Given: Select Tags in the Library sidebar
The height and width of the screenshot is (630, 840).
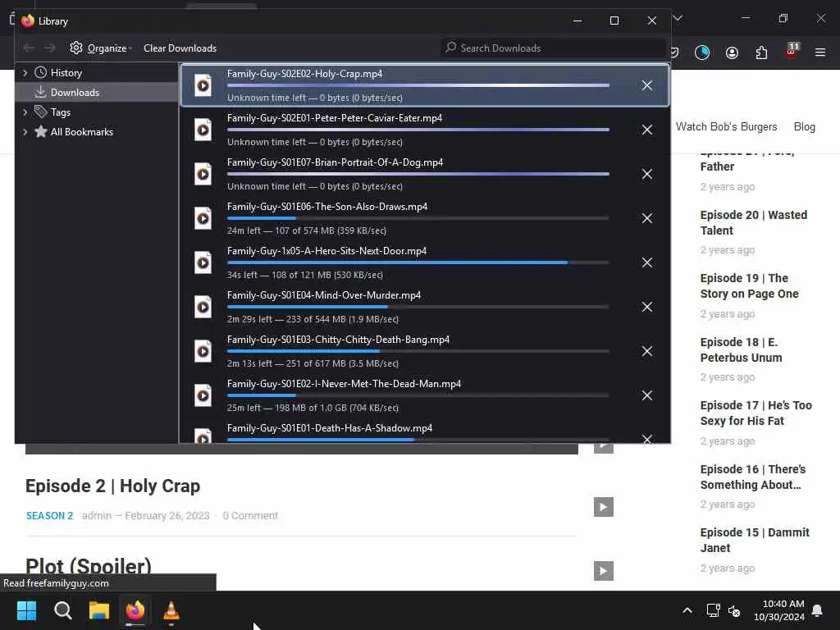Looking at the screenshot, I should [61, 112].
